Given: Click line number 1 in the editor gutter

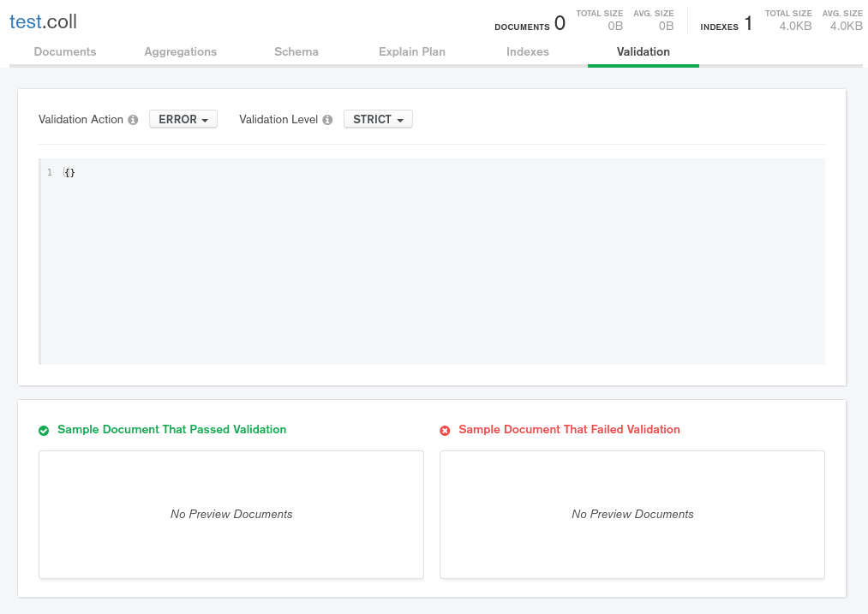Looking at the screenshot, I should pos(50,173).
